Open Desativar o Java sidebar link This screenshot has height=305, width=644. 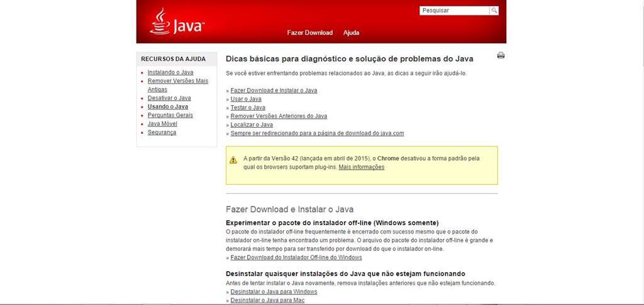(x=169, y=98)
